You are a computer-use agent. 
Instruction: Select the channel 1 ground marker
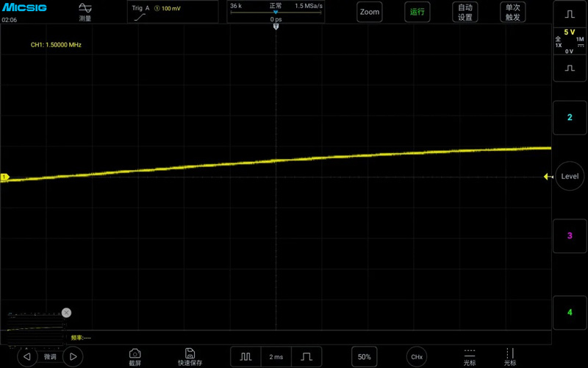point(5,177)
